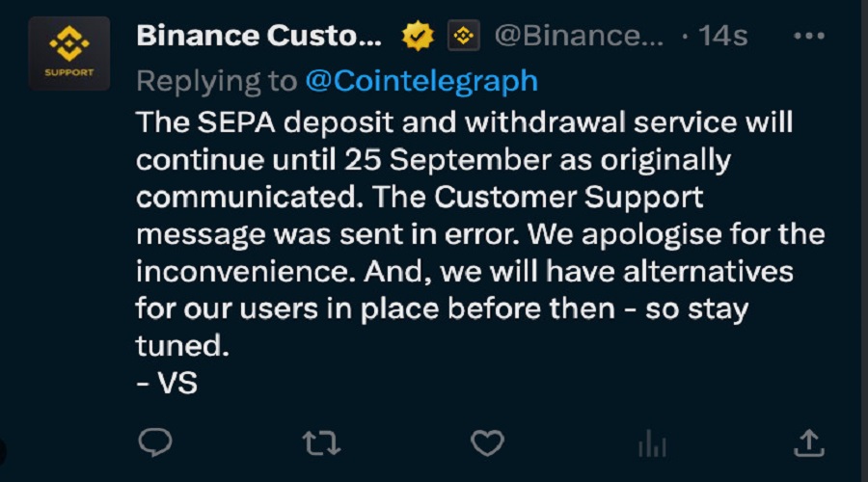Click the word 'tuned.' in tweet
The width and height of the screenshot is (868, 482).
(x=182, y=346)
